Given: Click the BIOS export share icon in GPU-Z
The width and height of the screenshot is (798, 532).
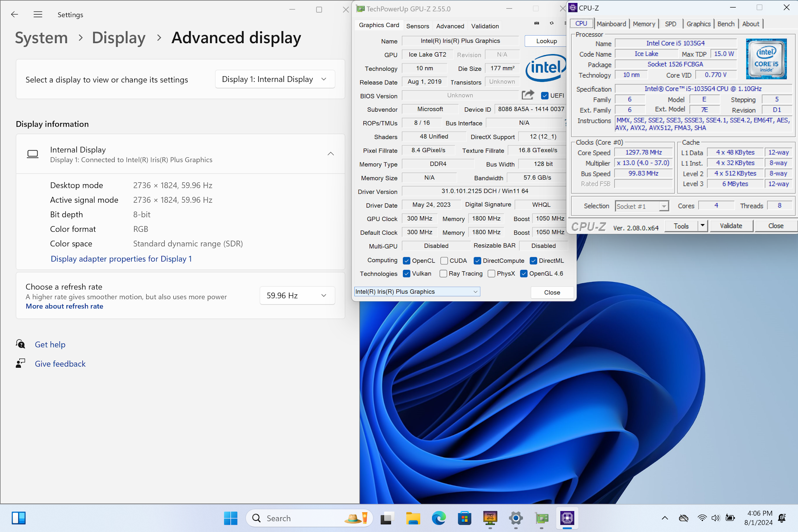Looking at the screenshot, I should pyautogui.click(x=528, y=95).
